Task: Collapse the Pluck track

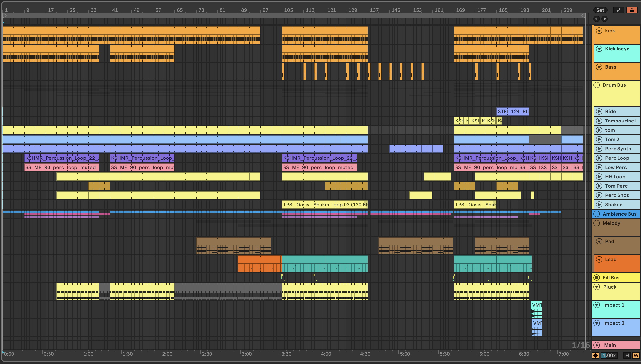Action: pos(597,287)
